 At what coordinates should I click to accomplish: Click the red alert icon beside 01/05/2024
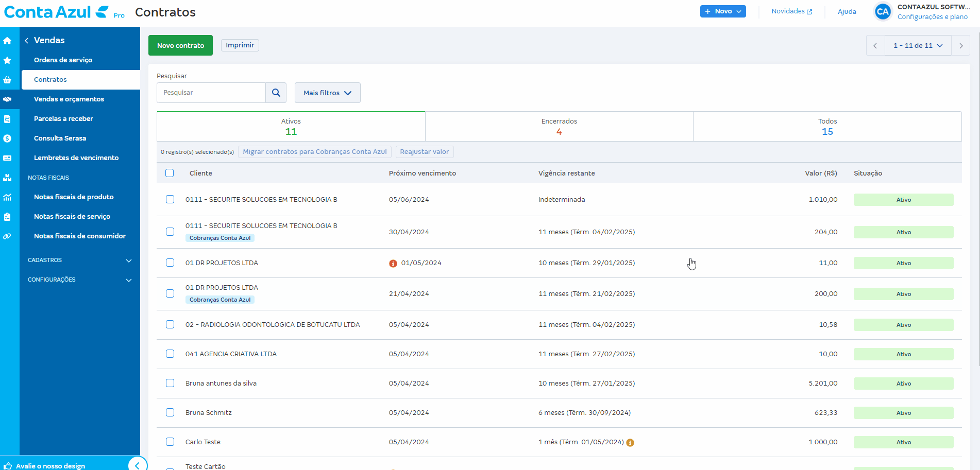393,264
